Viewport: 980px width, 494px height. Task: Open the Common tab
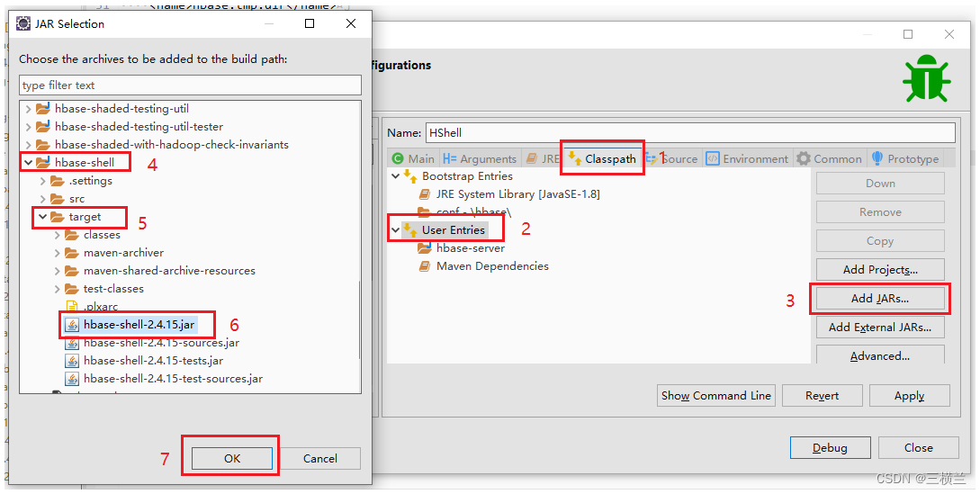tap(830, 159)
